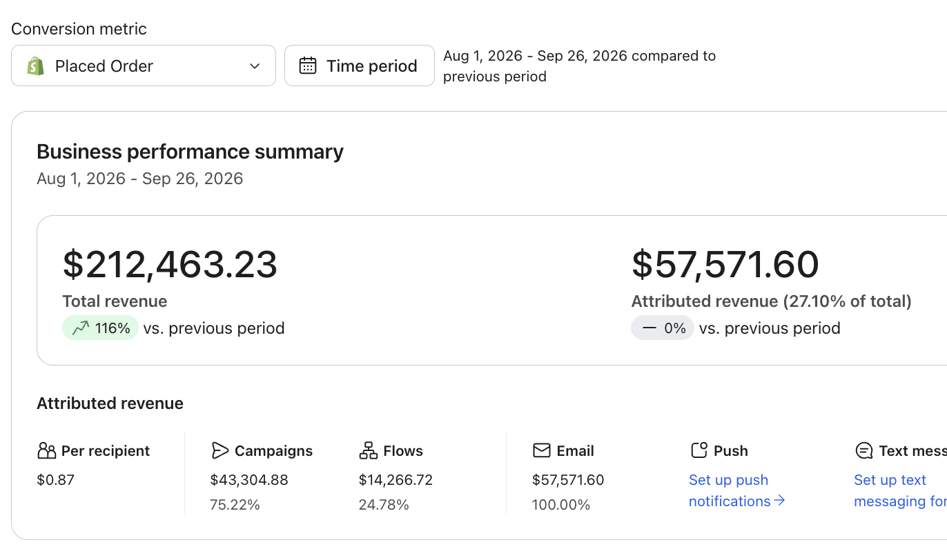The height and width of the screenshot is (560, 947).
Task: Click the Email envelope icon
Action: tap(542, 451)
